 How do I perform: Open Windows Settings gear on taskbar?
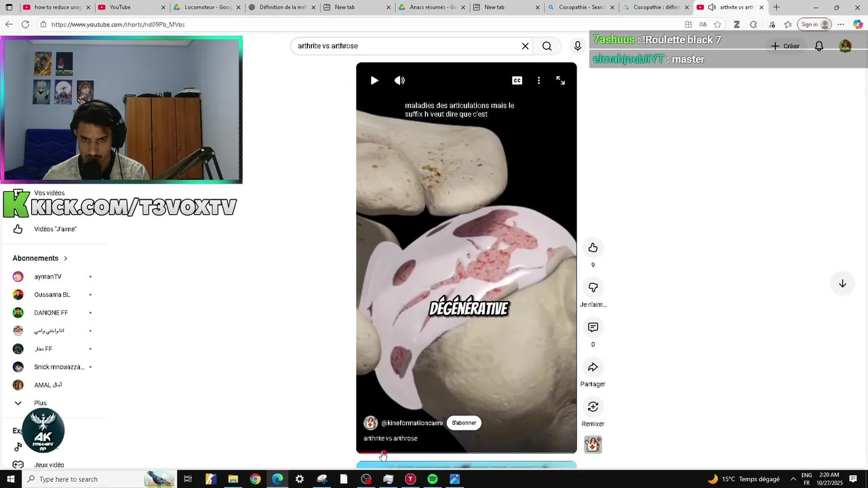point(300,479)
